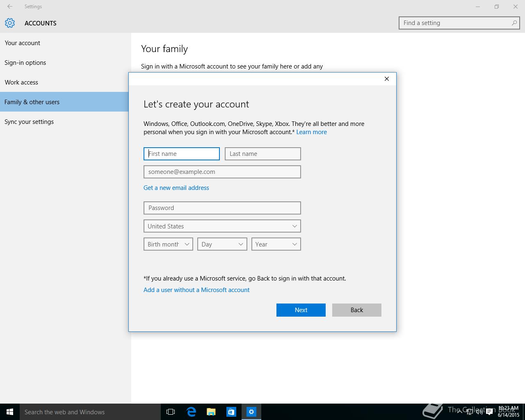The width and height of the screenshot is (525, 420).
Task: Close the Settings window
Action: (x=516, y=7)
